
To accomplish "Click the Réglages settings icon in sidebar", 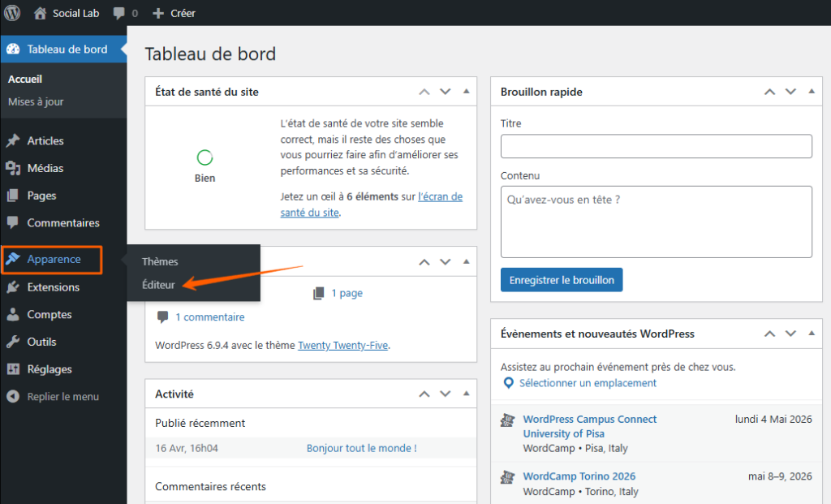I will [13, 369].
